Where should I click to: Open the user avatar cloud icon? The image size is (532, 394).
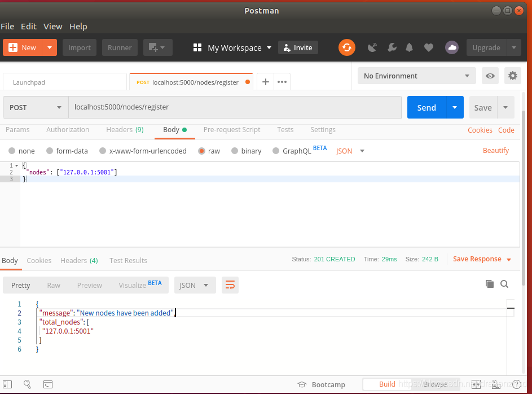451,47
